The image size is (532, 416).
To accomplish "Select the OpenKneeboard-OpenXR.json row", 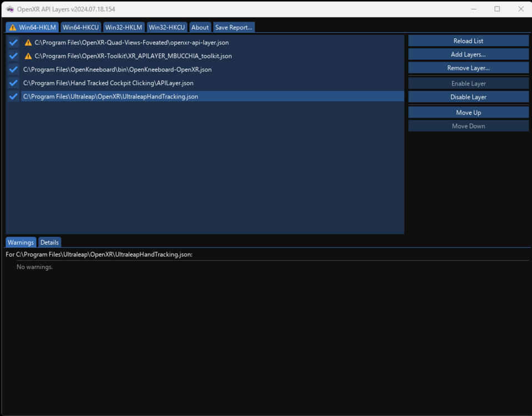I will 212,69.
